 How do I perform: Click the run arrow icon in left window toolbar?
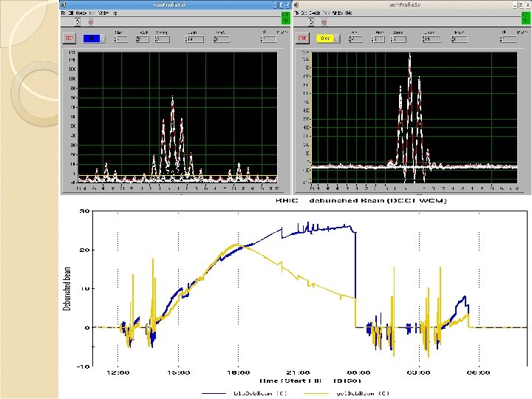point(78,22)
